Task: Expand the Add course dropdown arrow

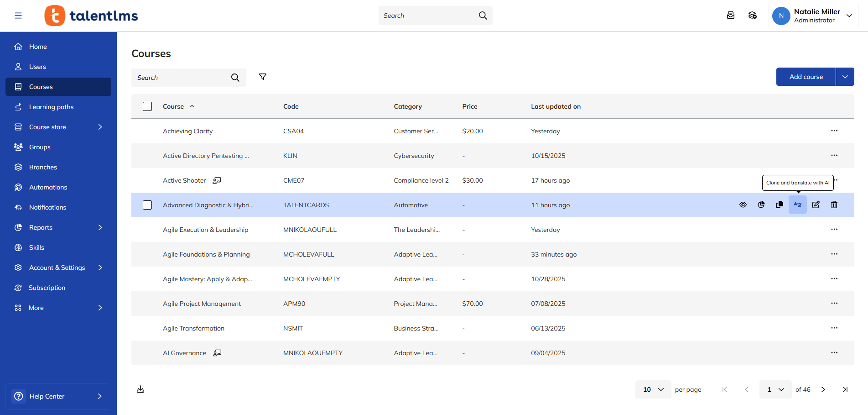Action: [845, 77]
